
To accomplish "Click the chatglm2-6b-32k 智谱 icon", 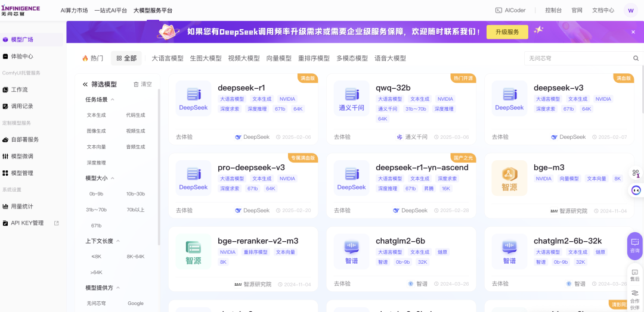I will click(509, 251).
